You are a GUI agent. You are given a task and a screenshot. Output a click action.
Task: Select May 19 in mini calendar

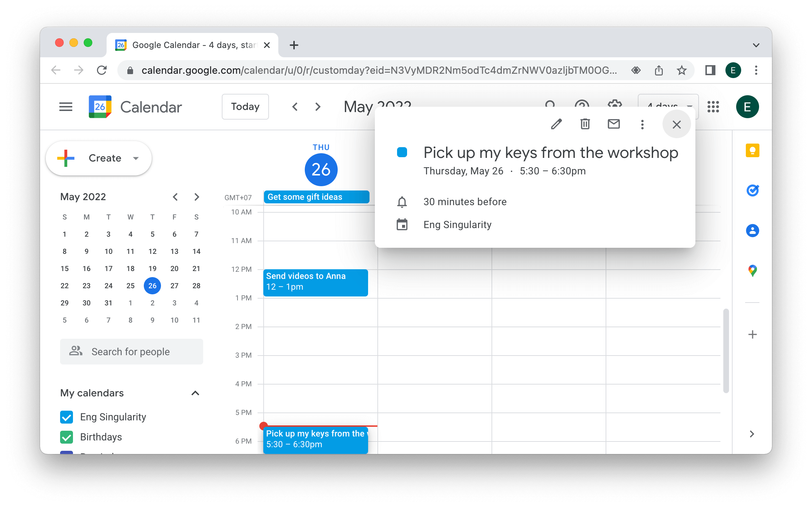[152, 269]
